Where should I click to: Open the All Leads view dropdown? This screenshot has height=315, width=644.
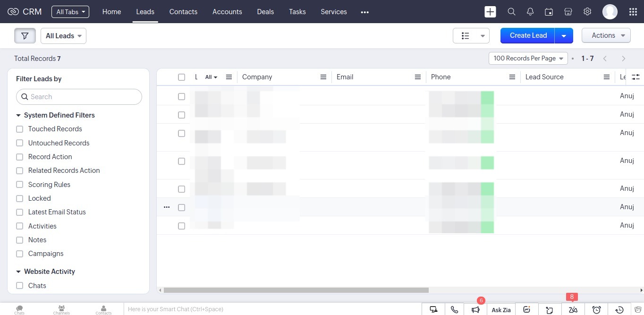pos(63,36)
